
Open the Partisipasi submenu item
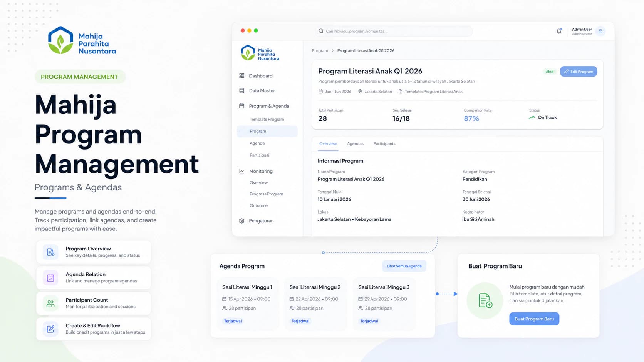coord(259,155)
